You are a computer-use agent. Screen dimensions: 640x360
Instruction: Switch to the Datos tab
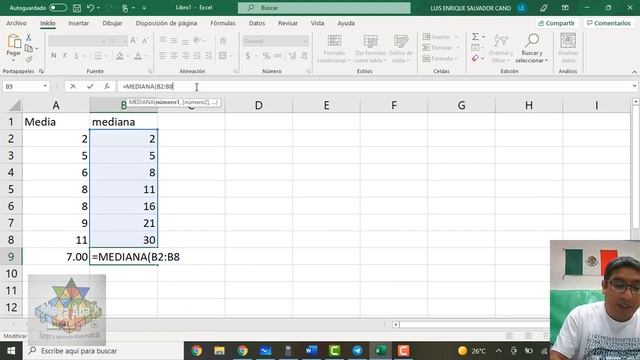click(257, 23)
